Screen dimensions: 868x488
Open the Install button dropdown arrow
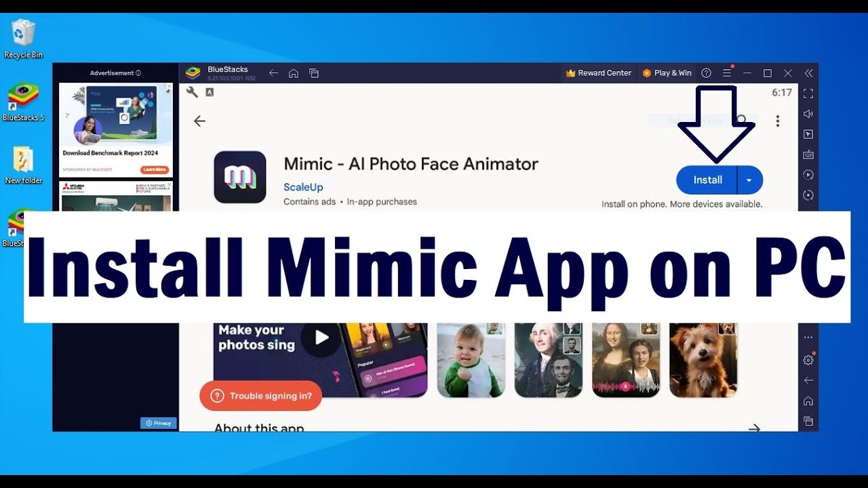click(x=749, y=180)
